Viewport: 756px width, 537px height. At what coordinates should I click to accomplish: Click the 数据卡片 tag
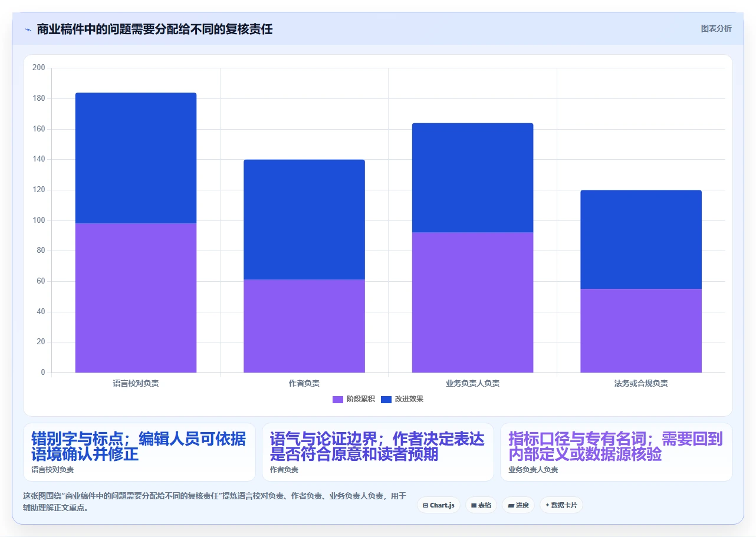tap(561, 505)
